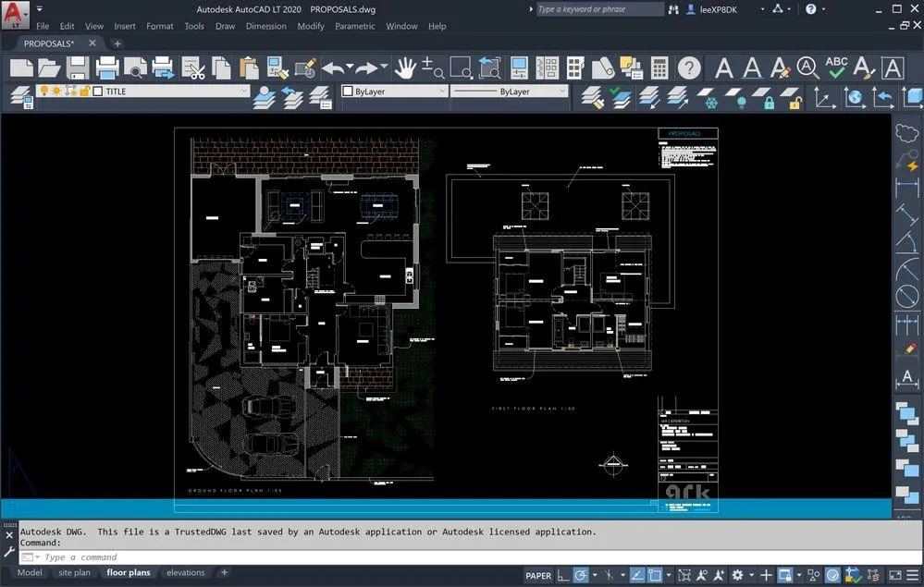The width and height of the screenshot is (924, 587).
Task: Click the Cut to Clipboard scissors icon
Action: (x=196, y=68)
